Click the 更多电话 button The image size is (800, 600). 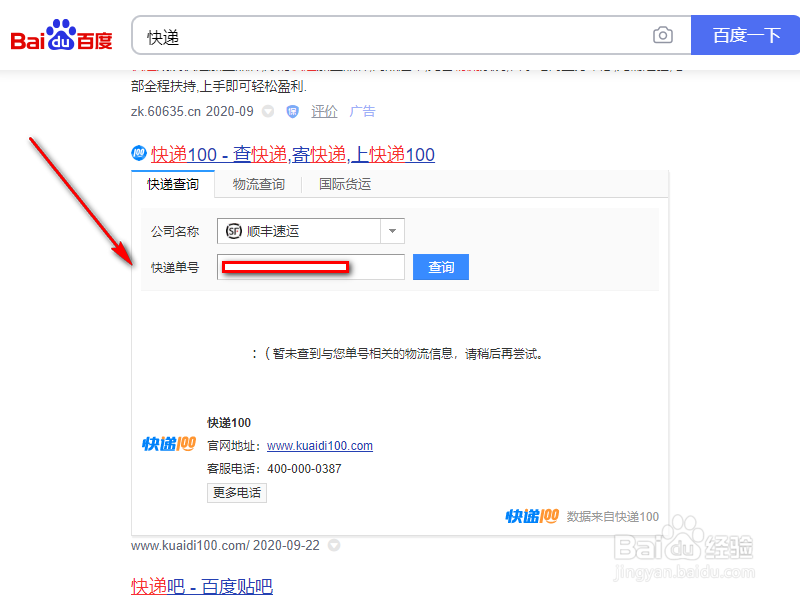[236, 493]
